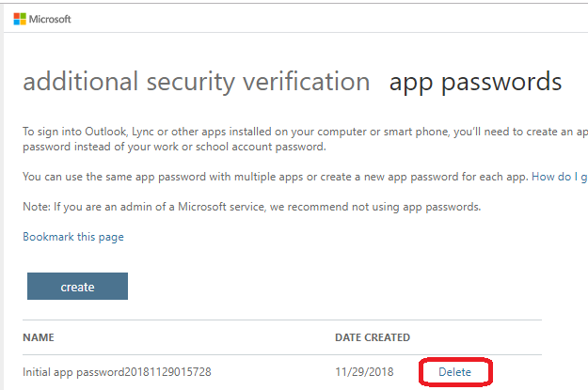Click the Microsoft wordmark text in header

tap(50, 19)
